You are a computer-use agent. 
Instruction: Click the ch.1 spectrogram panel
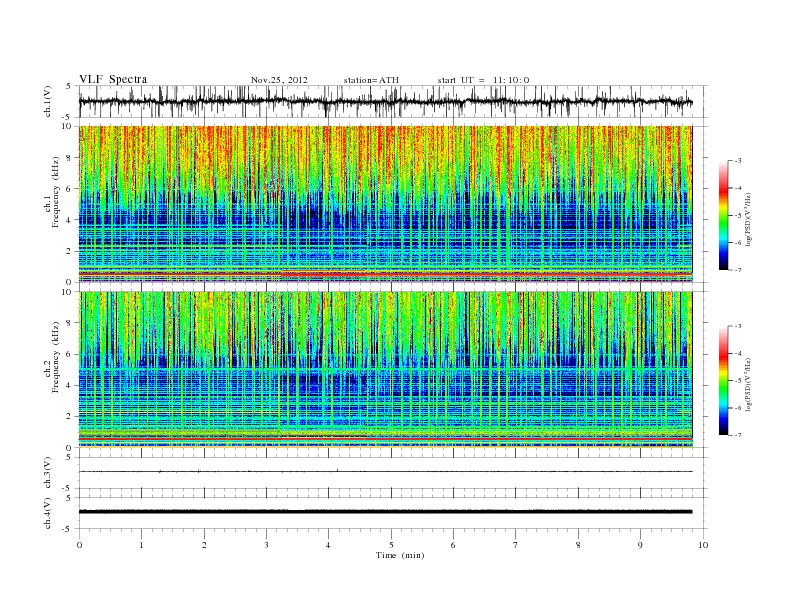(385, 204)
